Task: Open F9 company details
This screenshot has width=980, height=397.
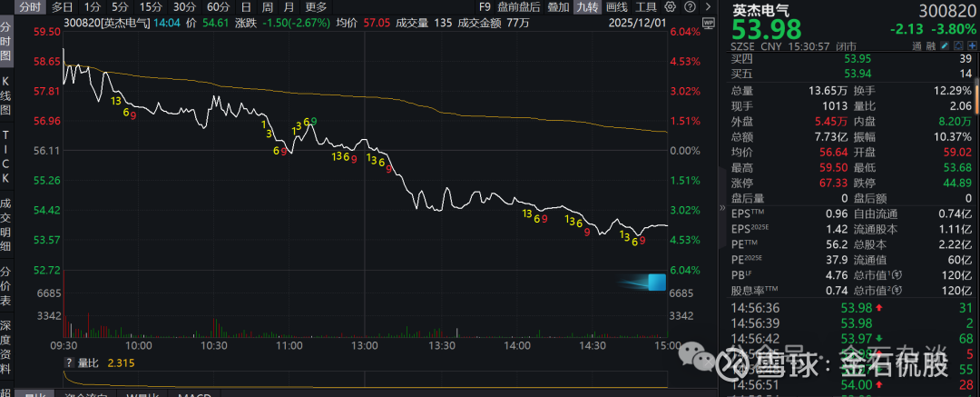Action: coord(485,7)
